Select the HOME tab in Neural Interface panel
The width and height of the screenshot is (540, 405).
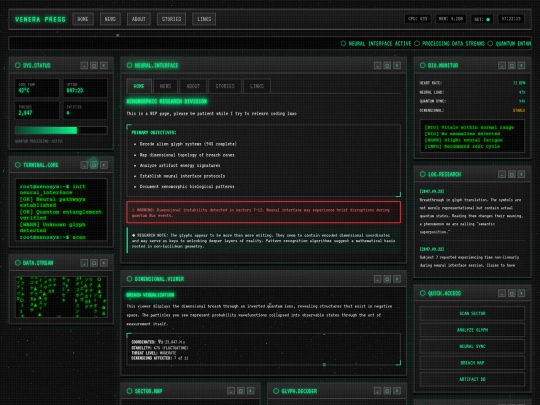(139, 86)
